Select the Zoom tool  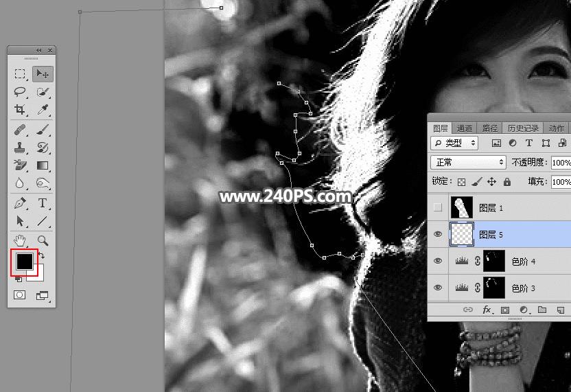pos(43,240)
